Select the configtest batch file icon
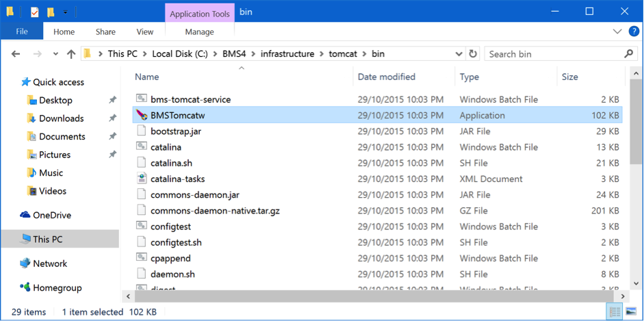Viewport: 644px width, 321px height. (141, 226)
